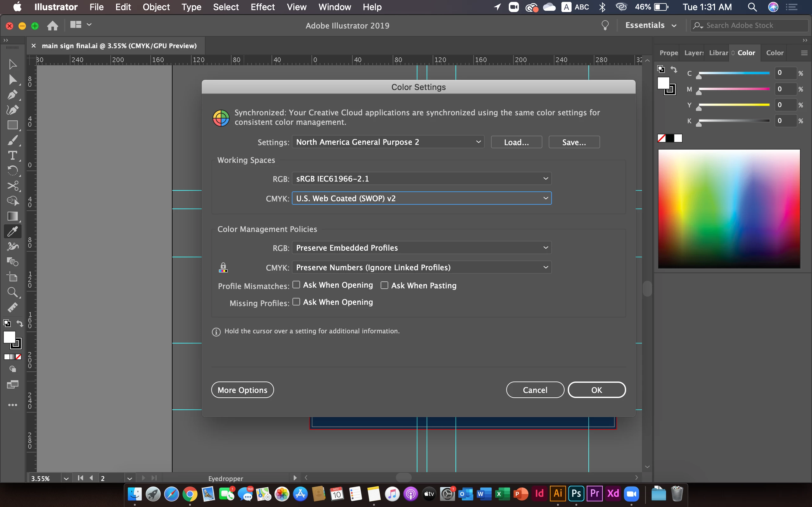
Task: Open the Settings preset dropdown
Action: (x=388, y=142)
